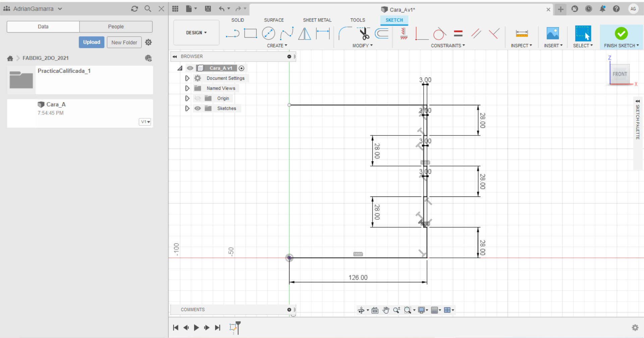Toggle visibility of Cara_A v1 component

pos(190,68)
